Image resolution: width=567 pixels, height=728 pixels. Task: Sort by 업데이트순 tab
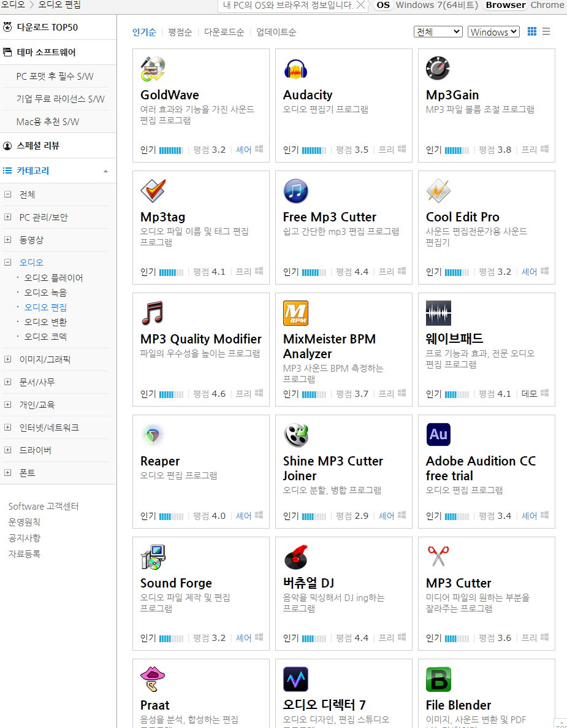pos(276,32)
